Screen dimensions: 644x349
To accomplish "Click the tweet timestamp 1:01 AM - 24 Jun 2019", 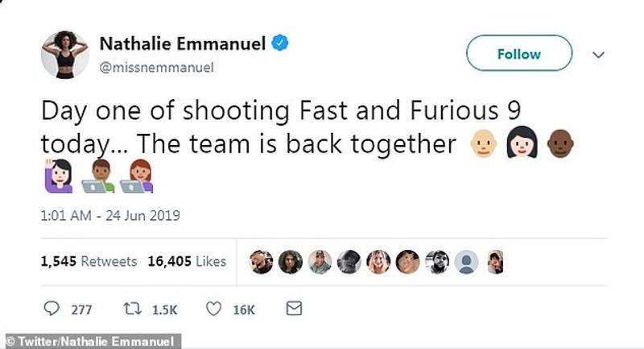I will tap(109, 215).
